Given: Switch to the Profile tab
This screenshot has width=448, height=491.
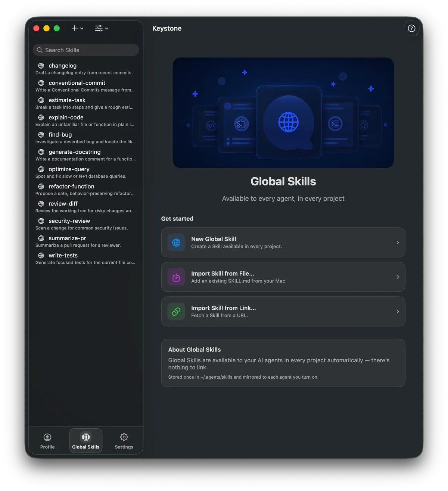Looking at the screenshot, I should click(x=47, y=441).
